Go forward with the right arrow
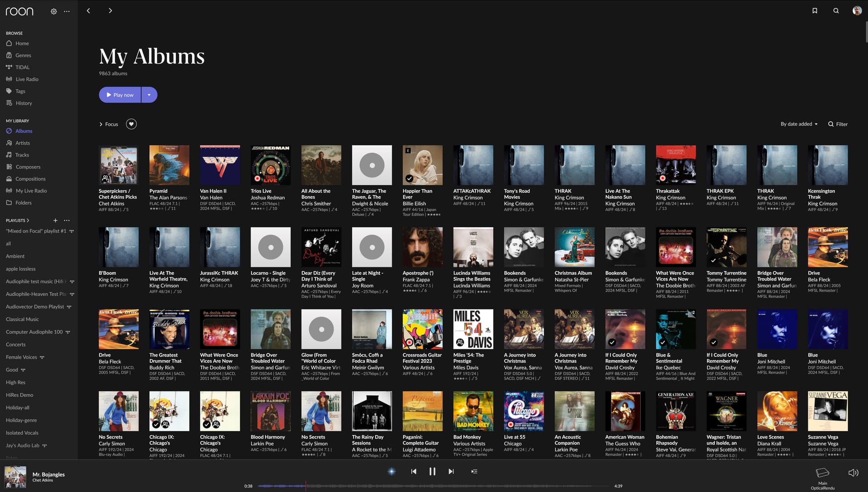 point(110,11)
